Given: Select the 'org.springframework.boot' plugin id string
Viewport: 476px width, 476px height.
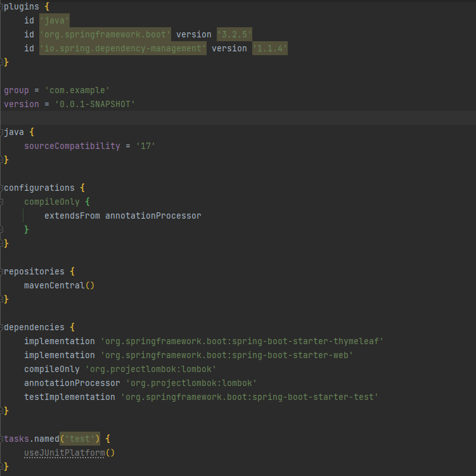Looking at the screenshot, I should [105, 35].
